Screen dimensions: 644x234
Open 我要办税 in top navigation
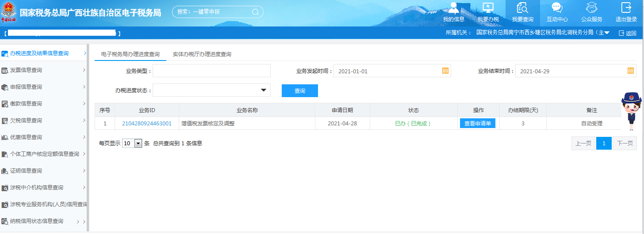488,8
